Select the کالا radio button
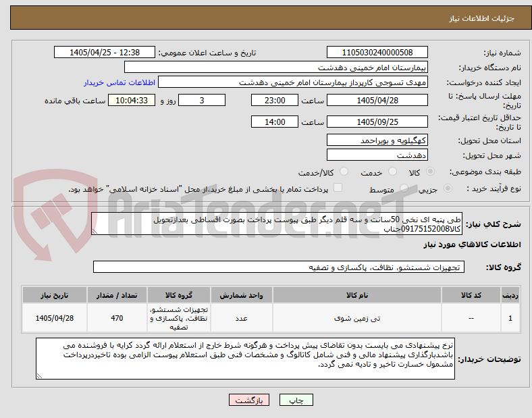The width and height of the screenshot is (532, 418). tap(430, 172)
